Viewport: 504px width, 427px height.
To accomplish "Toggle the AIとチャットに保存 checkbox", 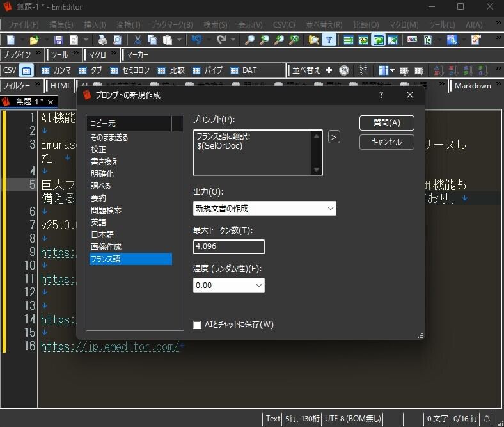I will [x=198, y=325].
